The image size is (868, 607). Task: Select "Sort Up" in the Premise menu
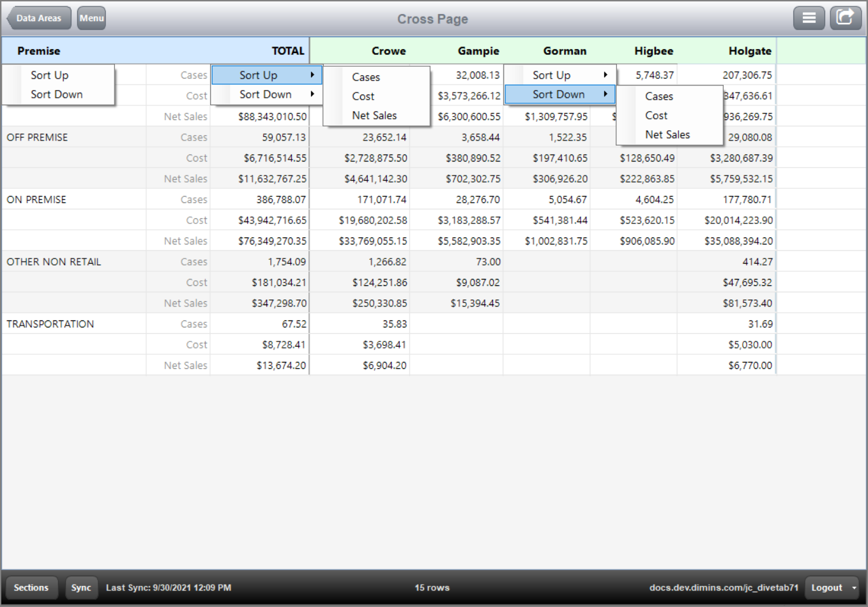[49, 75]
